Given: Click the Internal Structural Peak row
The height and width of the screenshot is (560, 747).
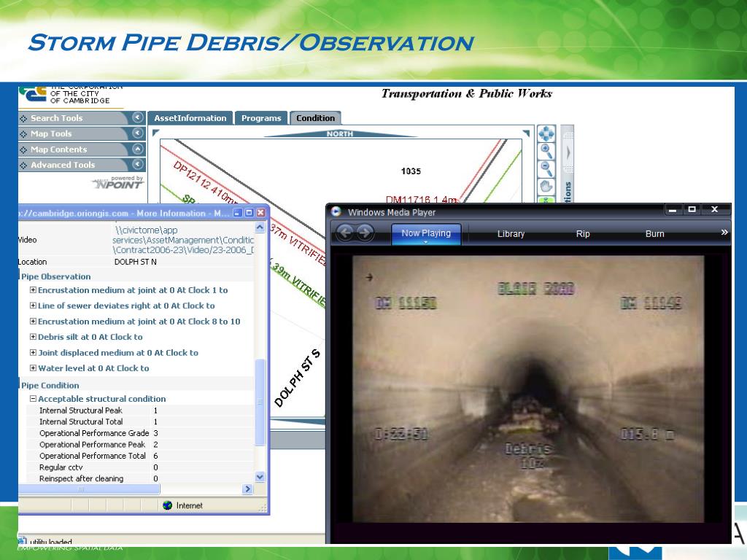Looking at the screenshot, I should click(141, 410).
